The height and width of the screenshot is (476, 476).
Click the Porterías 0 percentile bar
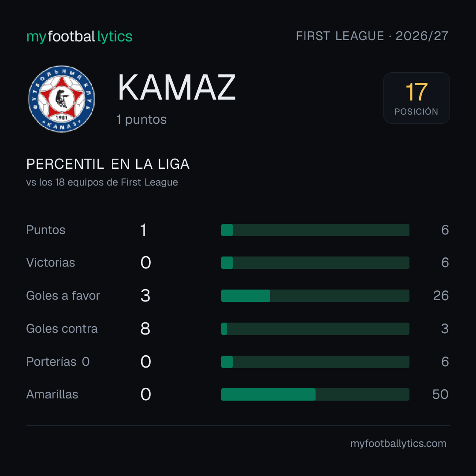tap(315, 362)
